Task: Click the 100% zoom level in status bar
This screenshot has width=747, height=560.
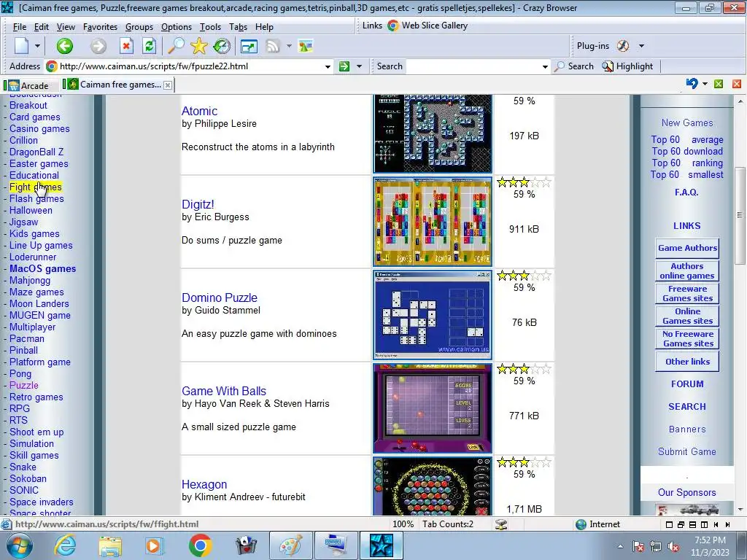Action: (403, 524)
